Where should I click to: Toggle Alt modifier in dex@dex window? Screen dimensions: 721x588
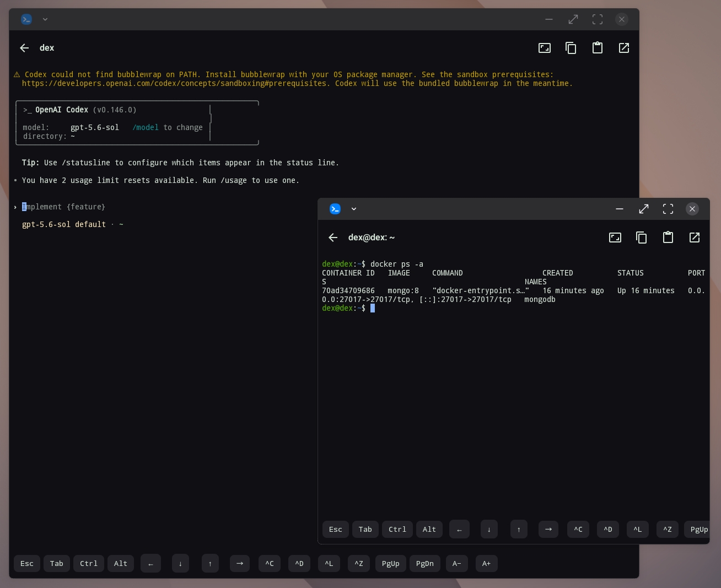tap(429, 530)
